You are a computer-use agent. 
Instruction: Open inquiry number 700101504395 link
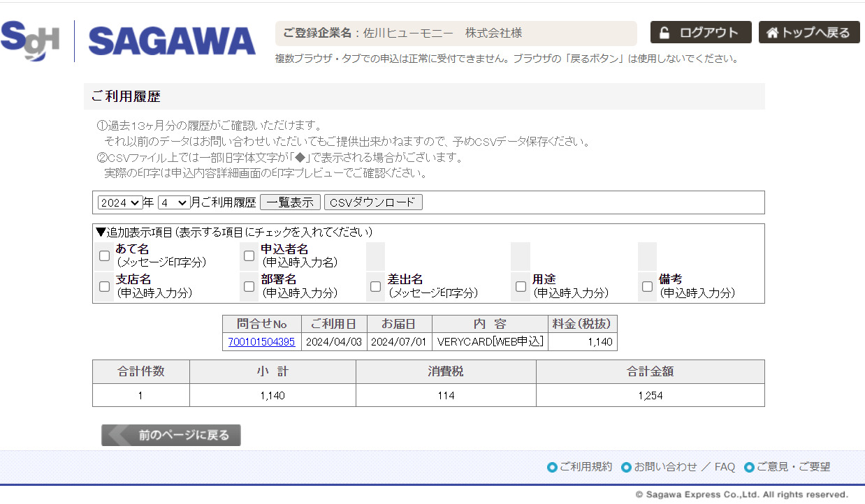pyautogui.click(x=261, y=342)
